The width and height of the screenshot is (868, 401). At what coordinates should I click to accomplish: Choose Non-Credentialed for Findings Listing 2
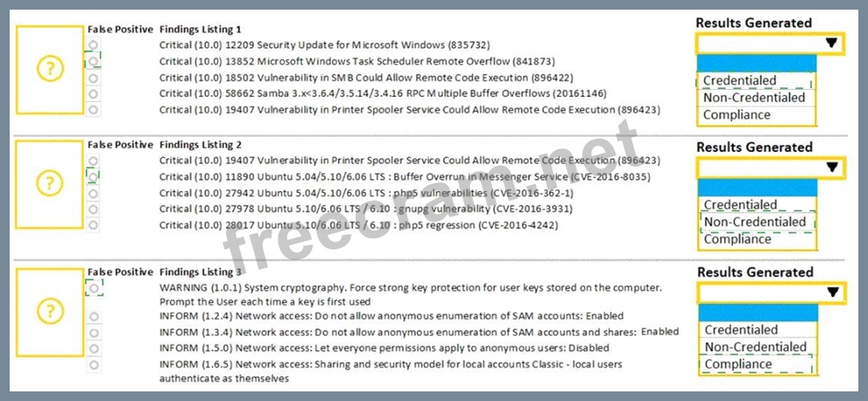[755, 222]
